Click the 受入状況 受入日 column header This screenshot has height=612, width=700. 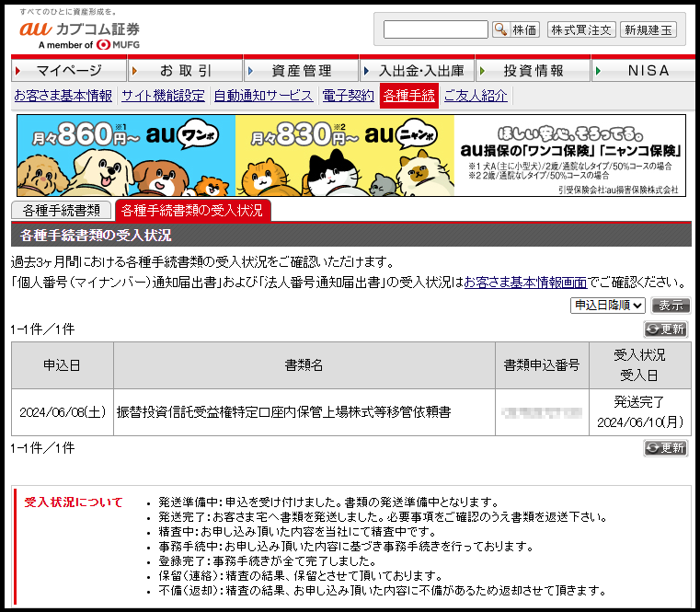(639, 365)
